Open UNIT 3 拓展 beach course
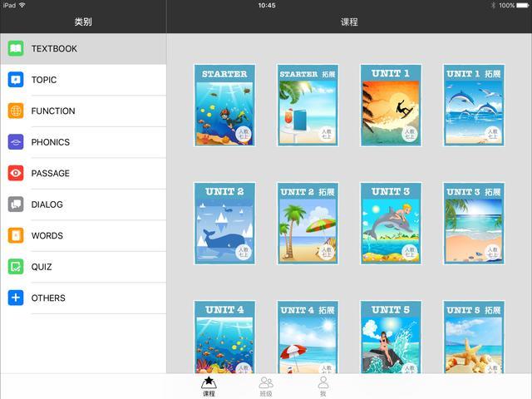 (474, 224)
